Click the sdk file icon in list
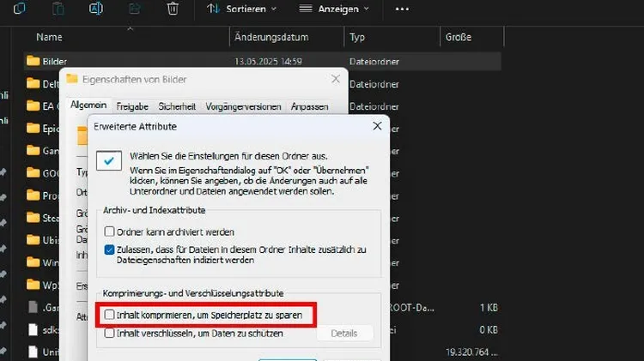The image size is (644, 361). pos(33,328)
